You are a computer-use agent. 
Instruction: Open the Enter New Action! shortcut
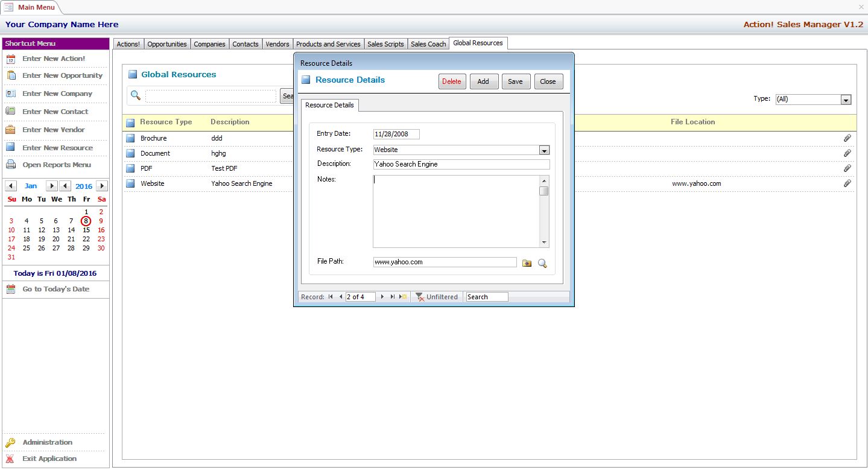[54, 59]
